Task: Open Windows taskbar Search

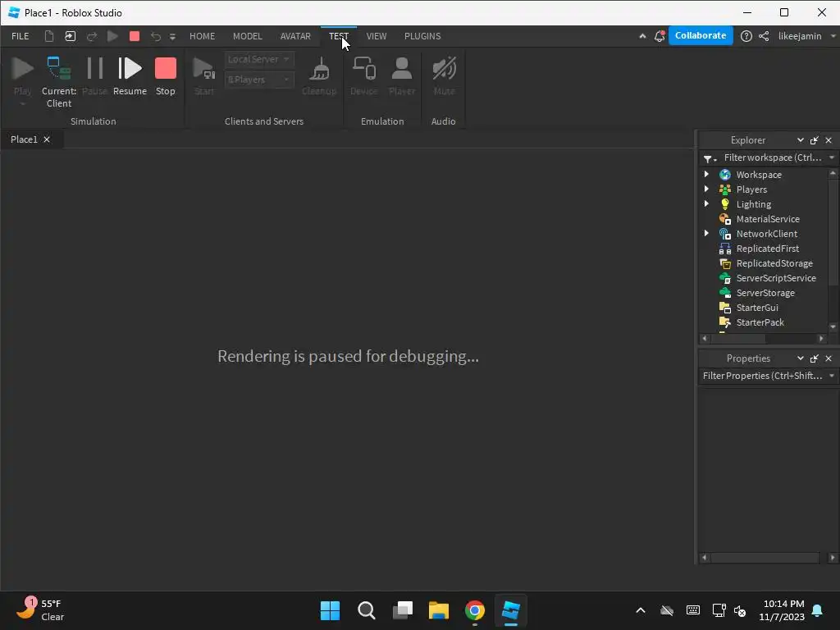Action: 367,610
